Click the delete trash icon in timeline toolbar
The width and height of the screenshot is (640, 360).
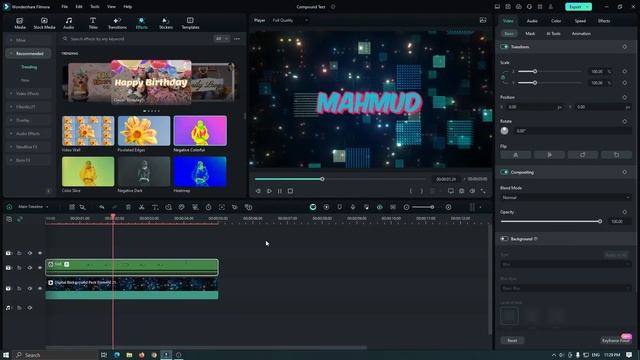[x=128, y=207]
